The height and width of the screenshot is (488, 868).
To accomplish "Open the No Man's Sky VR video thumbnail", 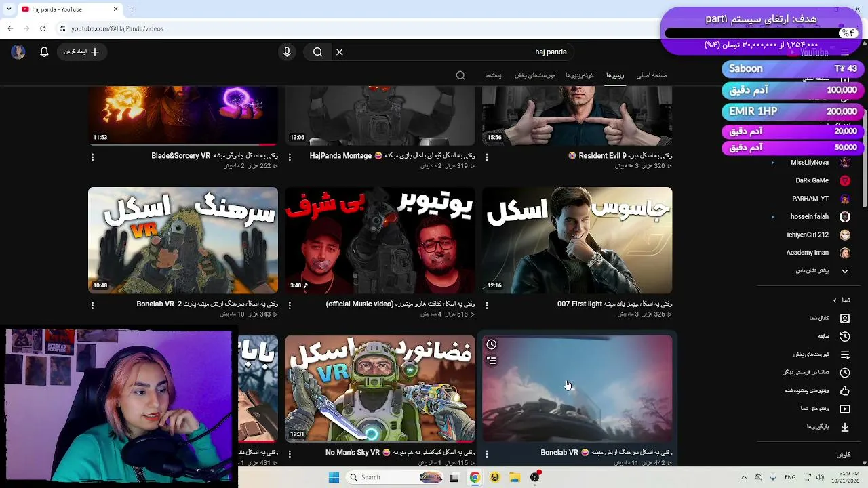I will [x=380, y=389].
